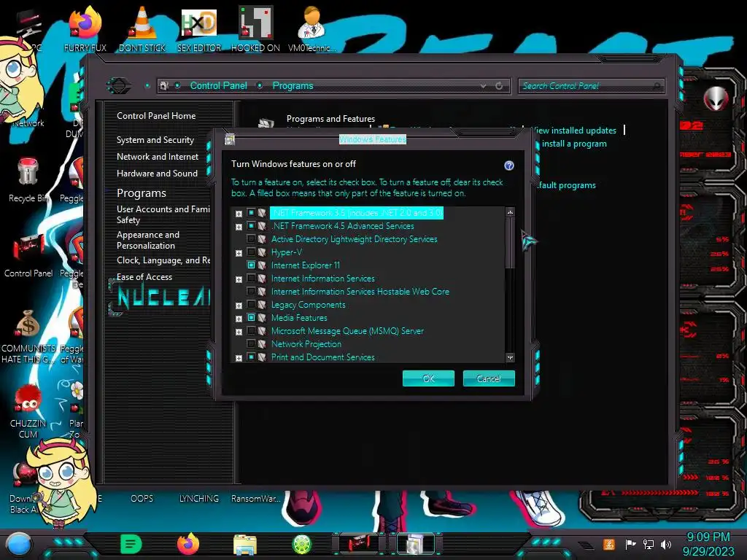Open Action Center flag tray icon
This screenshot has width=747, height=560.
pyautogui.click(x=630, y=544)
